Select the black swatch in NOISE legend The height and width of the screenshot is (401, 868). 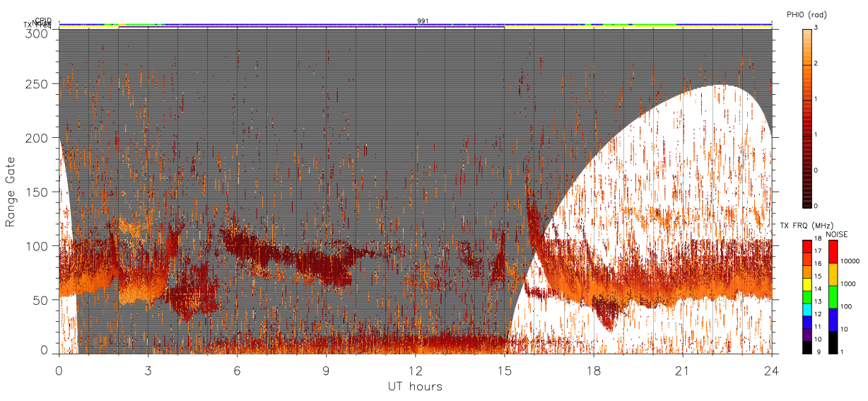coord(832,342)
